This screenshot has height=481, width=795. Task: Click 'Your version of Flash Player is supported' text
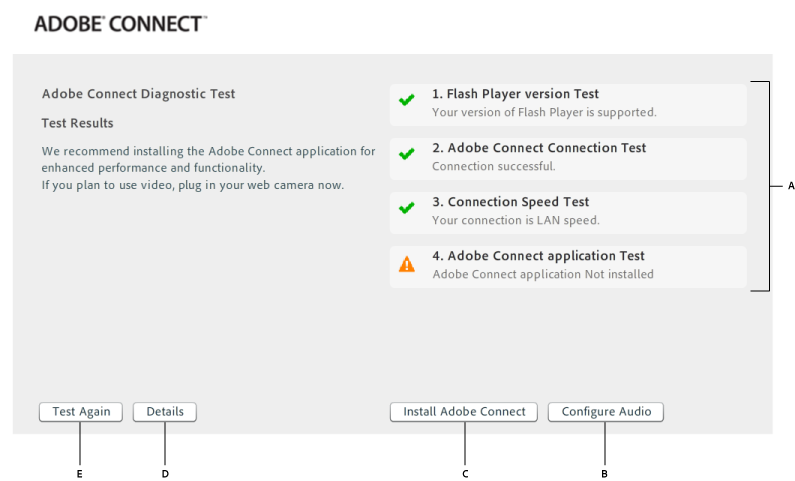tap(544, 113)
